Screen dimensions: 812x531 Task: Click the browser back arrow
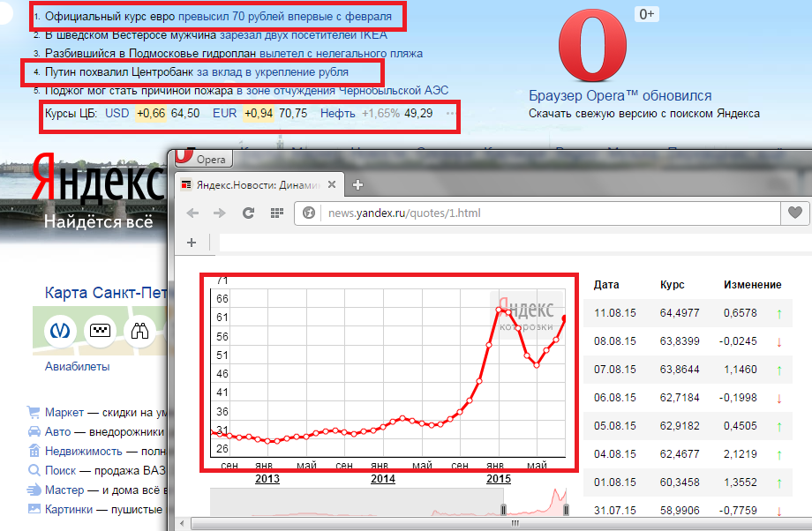(192, 213)
